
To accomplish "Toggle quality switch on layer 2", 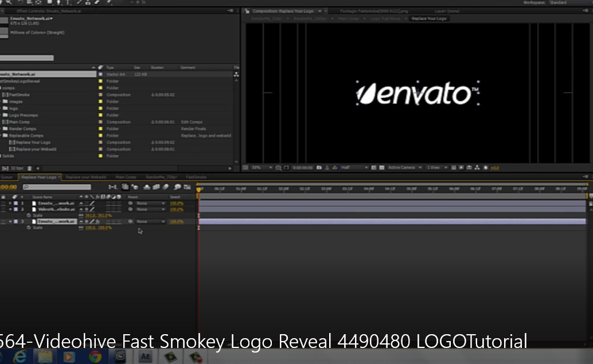I will 92,209.
